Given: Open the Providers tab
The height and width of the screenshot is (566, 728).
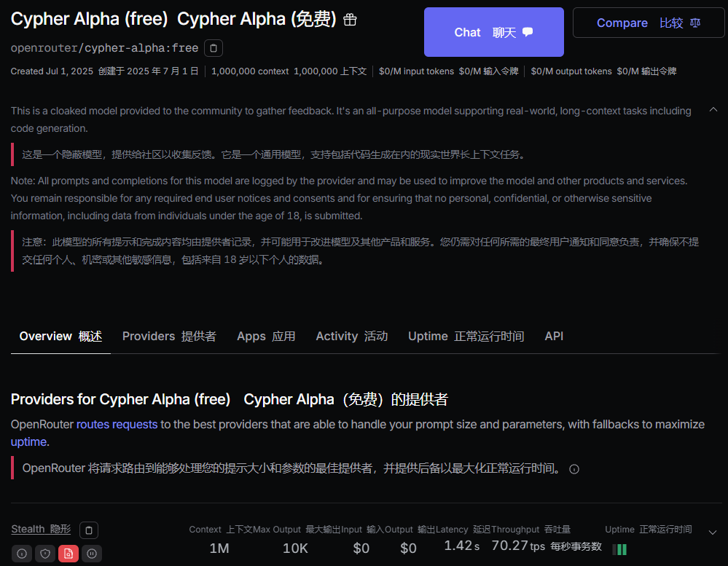Looking at the screenshot, I should 170,337.
